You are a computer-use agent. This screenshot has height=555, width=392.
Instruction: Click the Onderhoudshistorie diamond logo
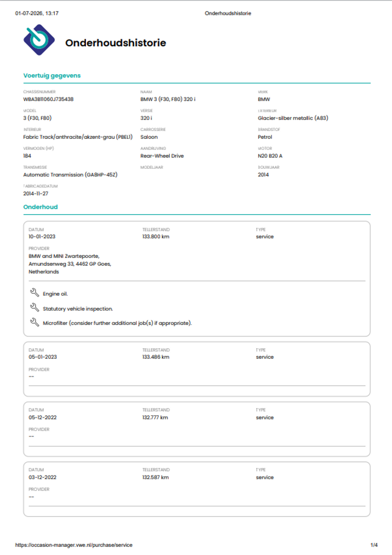coord(39,40)
